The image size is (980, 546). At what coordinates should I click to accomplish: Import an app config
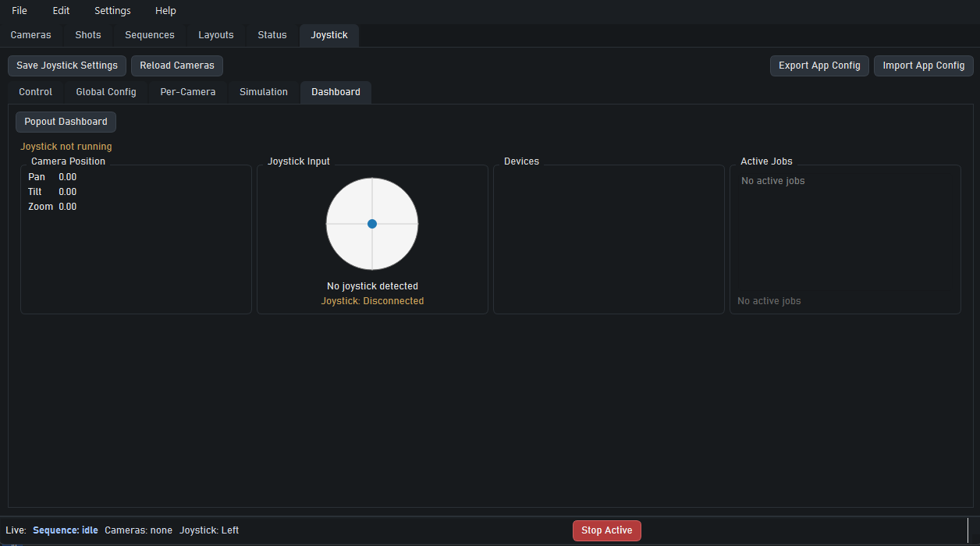923,66
